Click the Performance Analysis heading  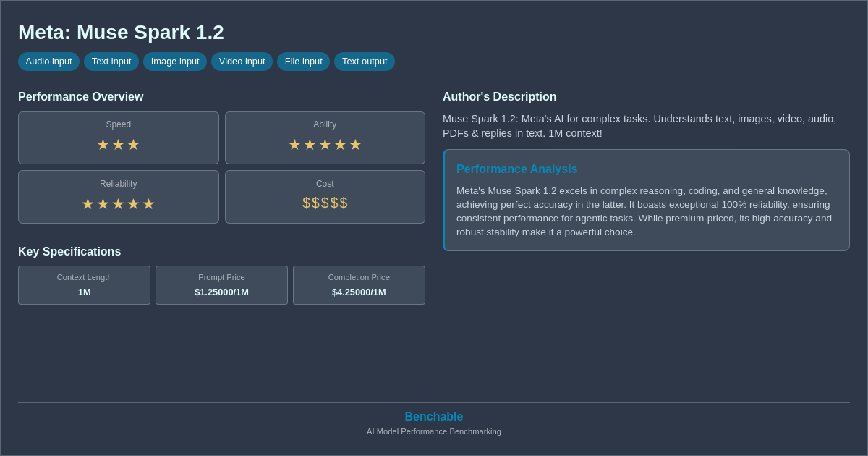(516, 169)
